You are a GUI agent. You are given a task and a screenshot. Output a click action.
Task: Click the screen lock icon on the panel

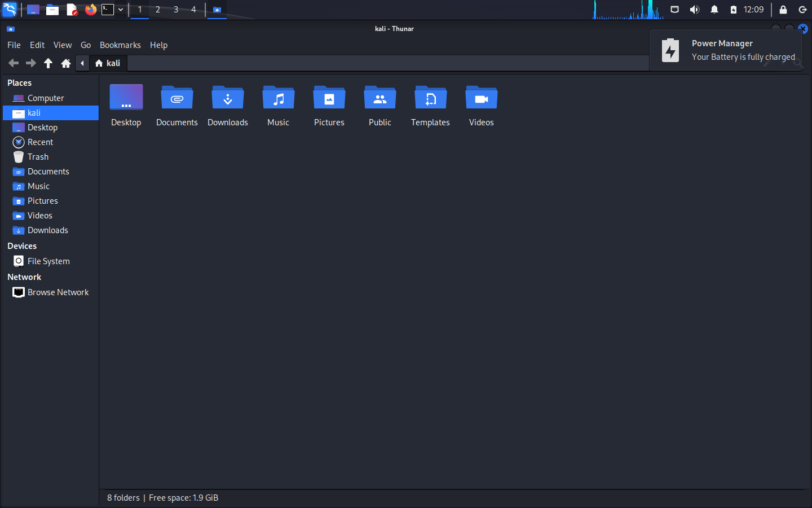pos(783,10)
